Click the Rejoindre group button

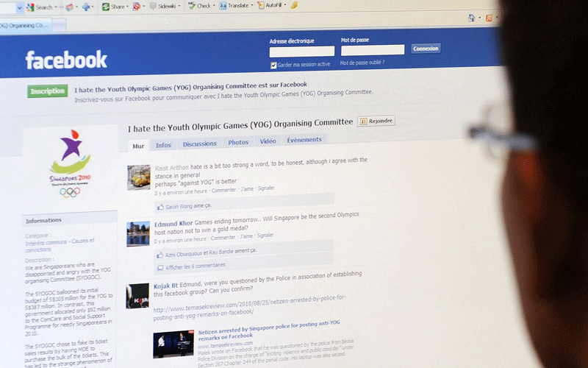pos(376,121)
